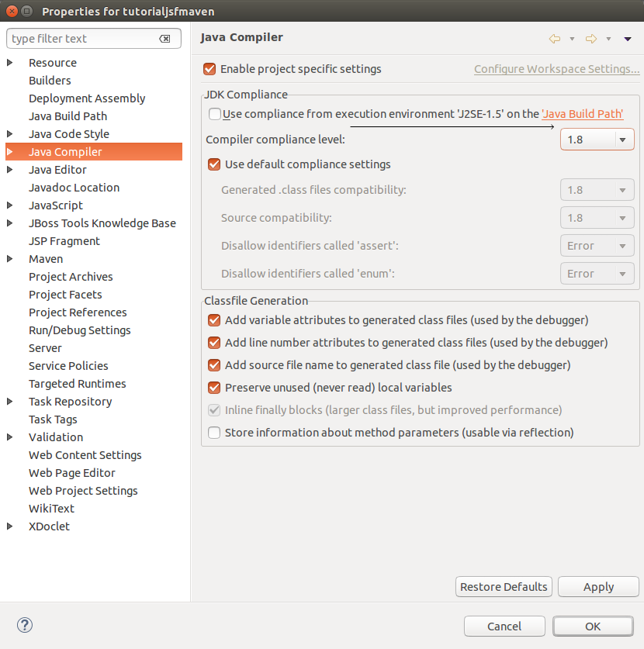Open the view menu triangle icon
Image resolution: width=644 pixels, height=649 pixels.
[628, 38]
